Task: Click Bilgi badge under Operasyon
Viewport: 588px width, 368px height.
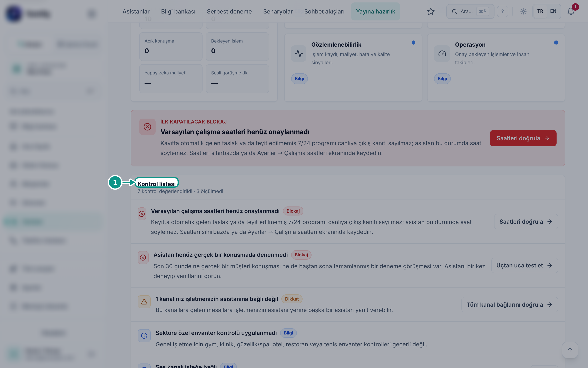Action: click(442, 79)
